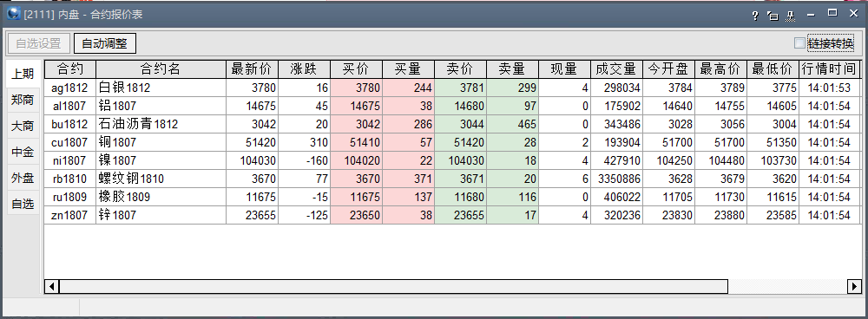Viewport: 868px width, 319px height.
Task: Enable the 链接转换 checkbox
Action: 799,43
